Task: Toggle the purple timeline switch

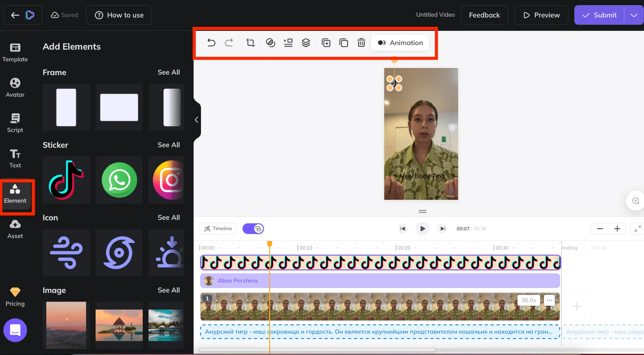Action: coord(253,228)
